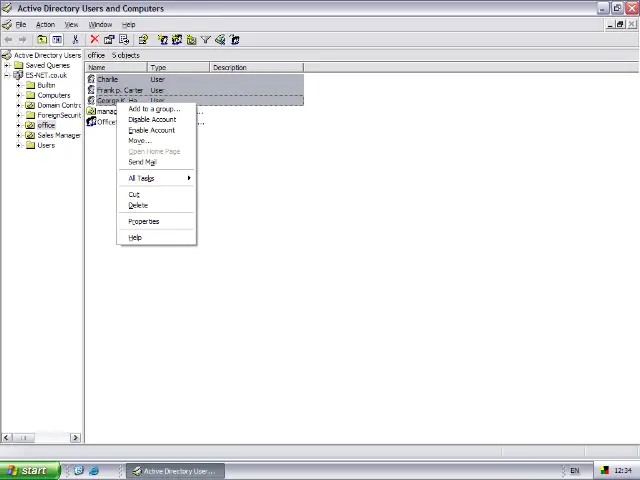This screenshot has width=640, height=480.
Task: Click the Add to group toolbar icon
Action: 235,40
